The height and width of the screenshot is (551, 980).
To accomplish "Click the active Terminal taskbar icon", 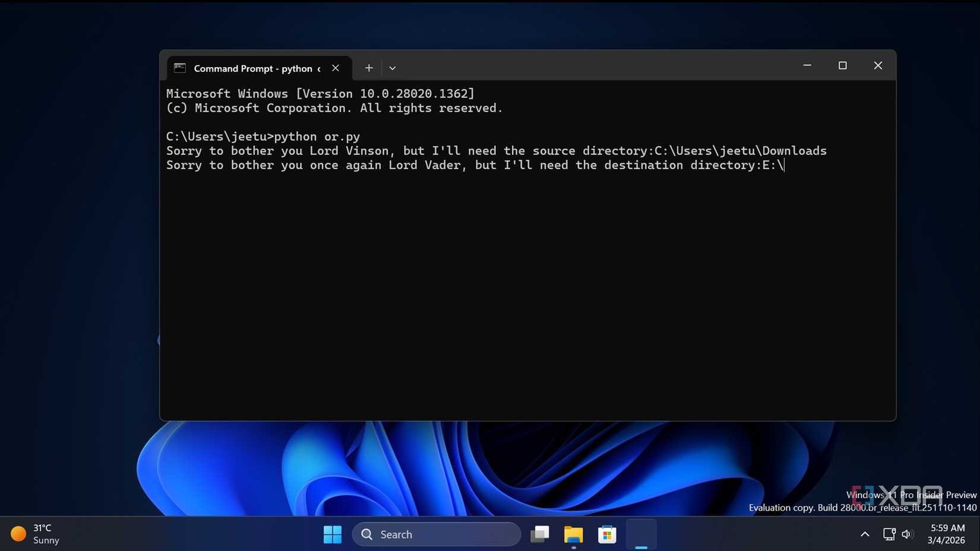I will (641, 534).
